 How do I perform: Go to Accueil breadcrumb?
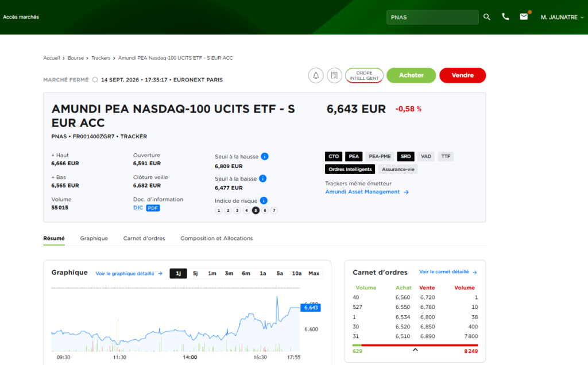[51, 58]
